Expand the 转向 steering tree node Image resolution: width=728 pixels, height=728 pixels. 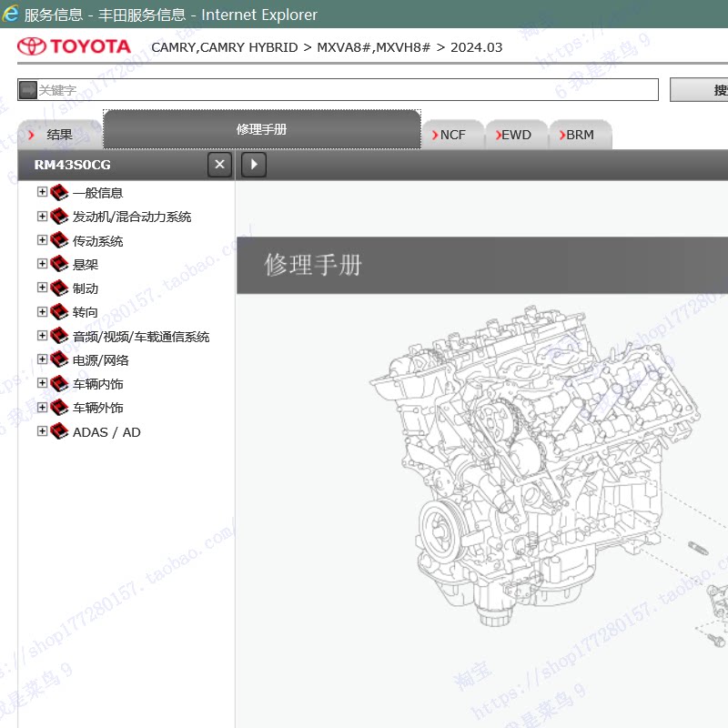pyautogui.click(x=42, y=311)
